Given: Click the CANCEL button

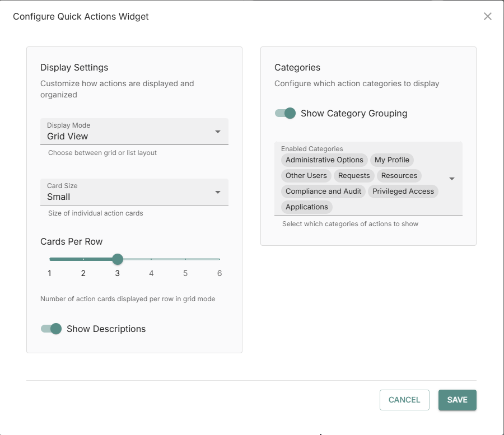Looking at the screenshot, I should (404, 400).
